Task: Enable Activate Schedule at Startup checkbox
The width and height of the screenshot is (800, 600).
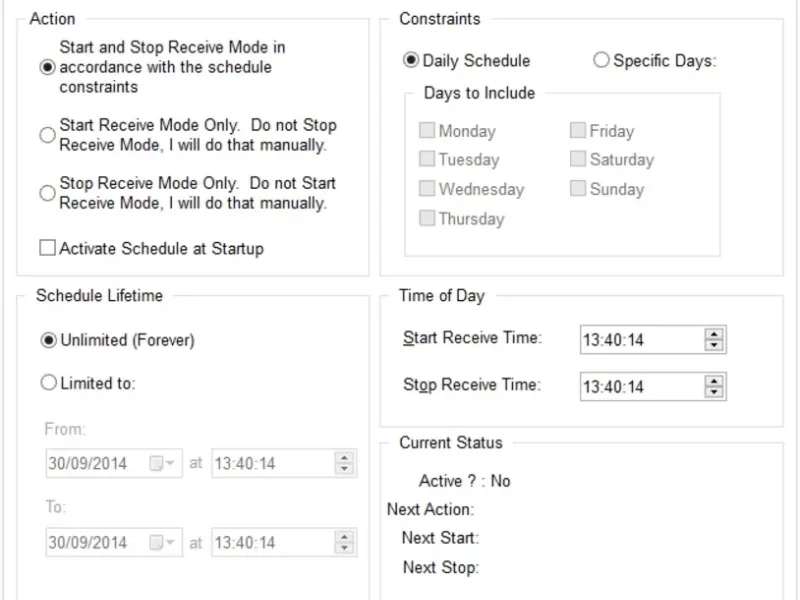Action: pos(47,248)
